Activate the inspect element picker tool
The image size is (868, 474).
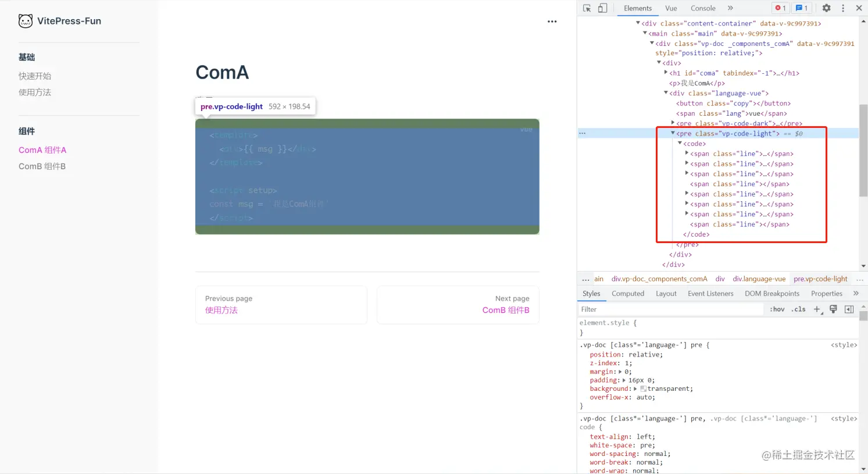tap(587, 8)
